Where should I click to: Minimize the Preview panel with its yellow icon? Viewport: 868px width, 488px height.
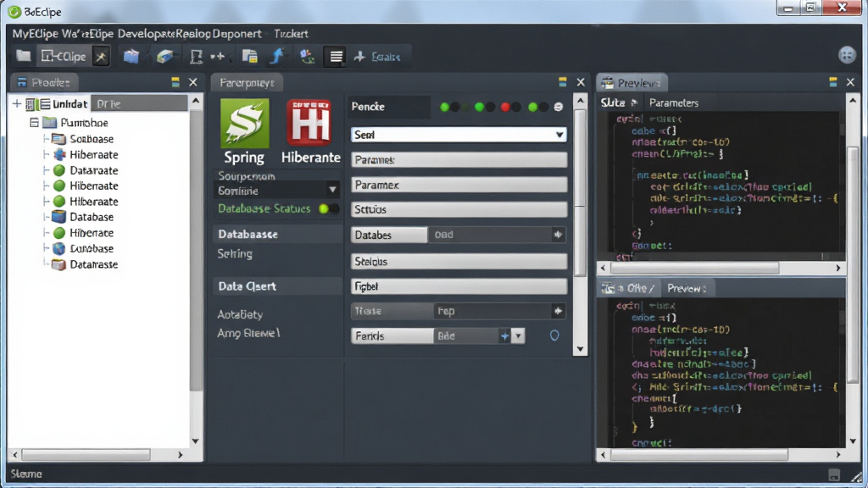(833, 82)
